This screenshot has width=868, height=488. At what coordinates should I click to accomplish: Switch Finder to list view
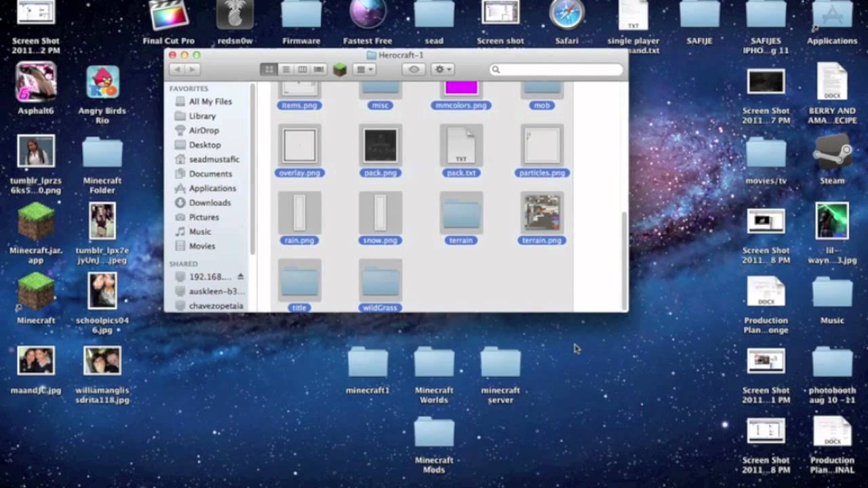(285, 69)
